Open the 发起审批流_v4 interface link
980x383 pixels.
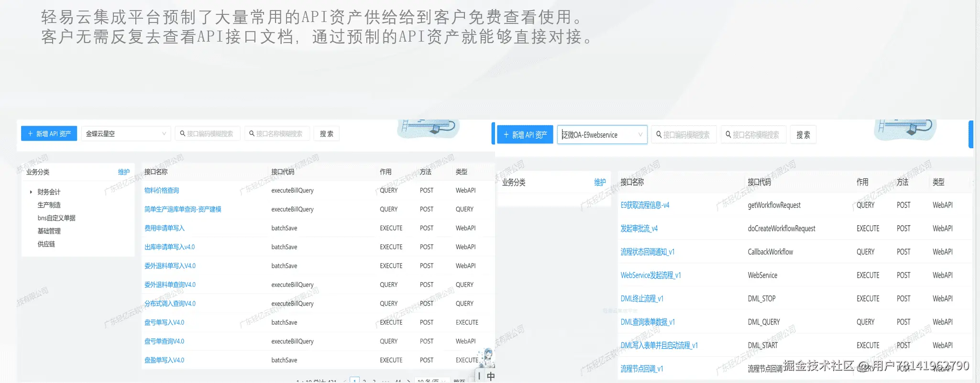pos(639,229)
